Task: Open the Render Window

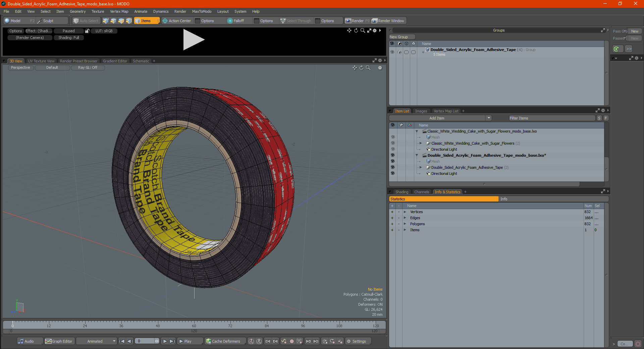Action: (x=388, y=21)
